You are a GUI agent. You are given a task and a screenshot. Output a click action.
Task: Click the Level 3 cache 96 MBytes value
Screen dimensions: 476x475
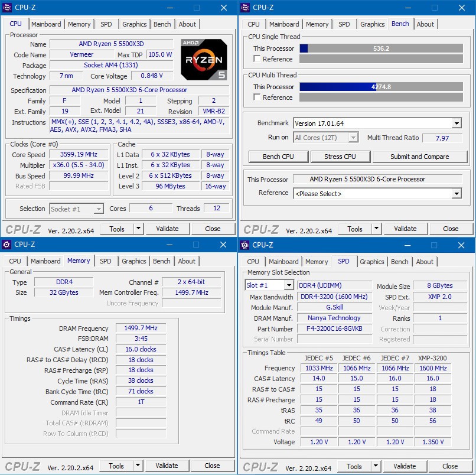click(x=170, y=186)
